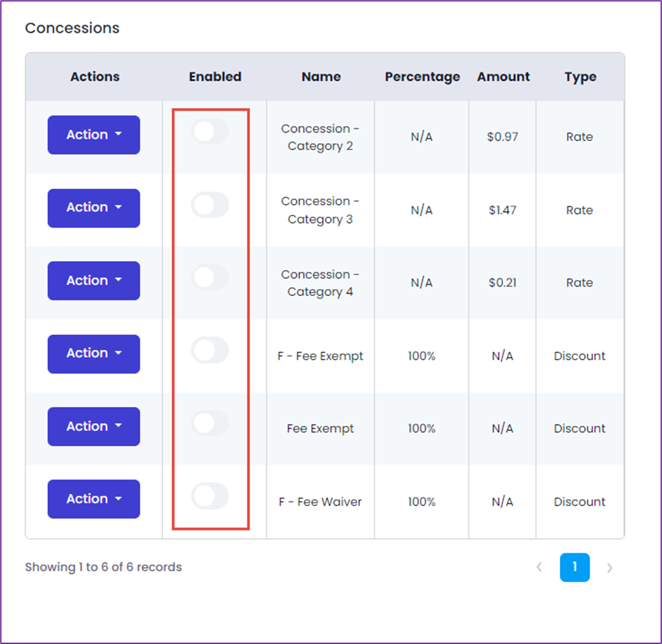Click the Concessions section heading
The image size is (662, 644).
coord(72,28)
